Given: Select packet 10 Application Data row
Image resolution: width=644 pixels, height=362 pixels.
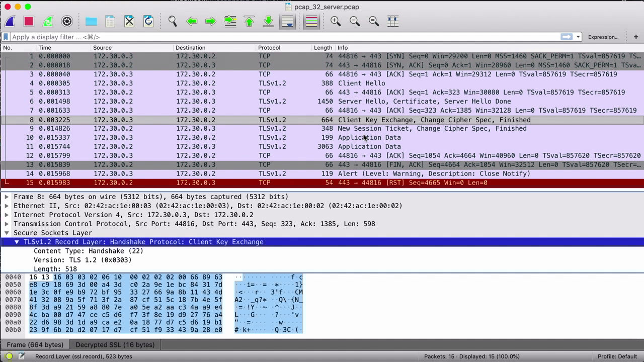Looking at the screenshot, I should click(322, 138).
